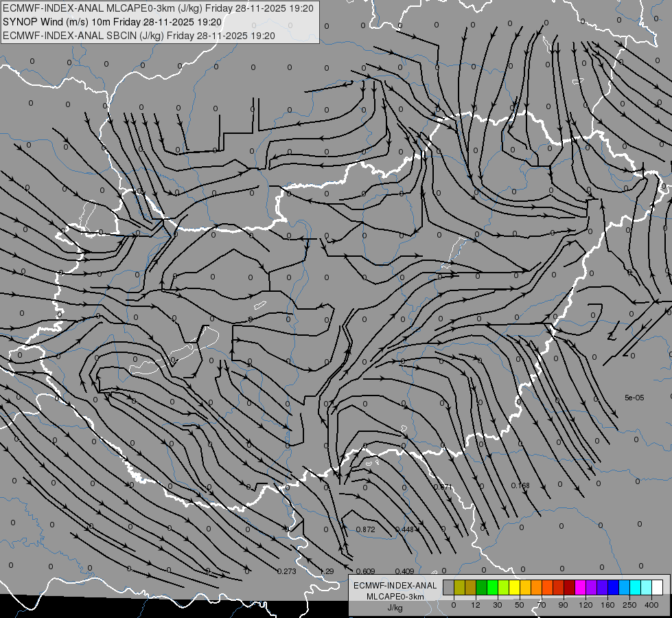The image size is (672, 618).
Task: Select the white legend swatch
Action: (x=657, y=587)
